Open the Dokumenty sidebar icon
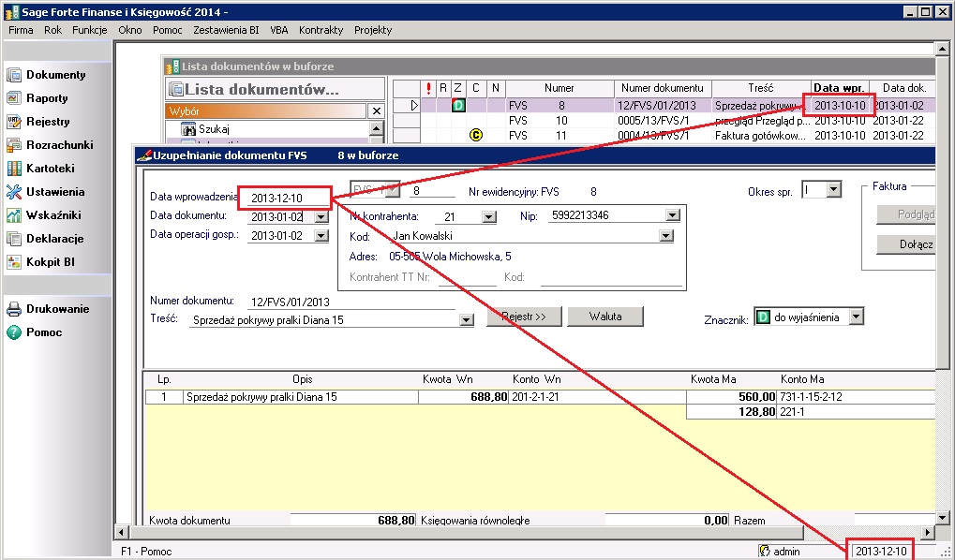Screen dimensions: 955x560 coord(14,75)
